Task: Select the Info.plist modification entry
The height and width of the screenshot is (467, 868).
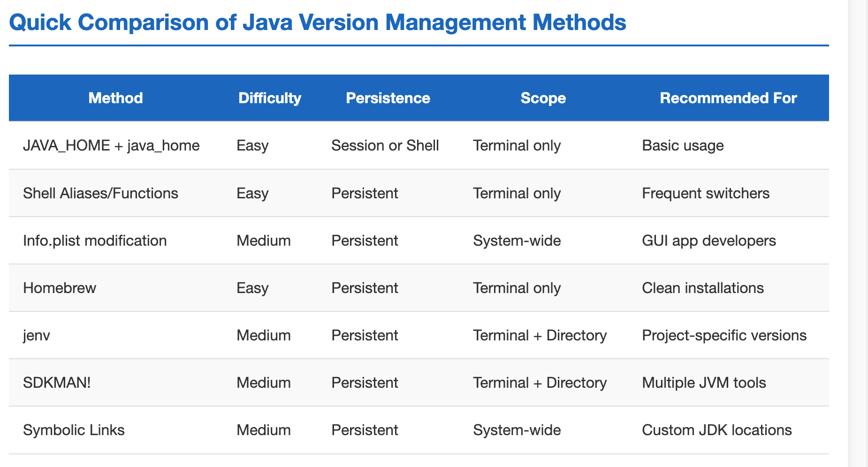Action: 95,241
